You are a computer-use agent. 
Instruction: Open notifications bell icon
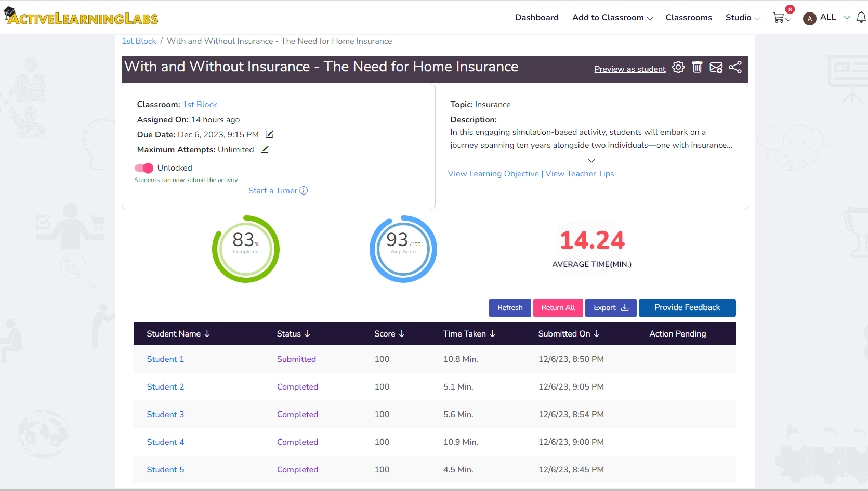point(861,18)
